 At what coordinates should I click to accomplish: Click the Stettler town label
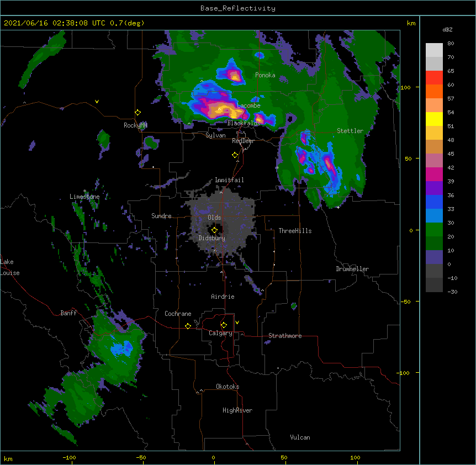click(350, 131)
